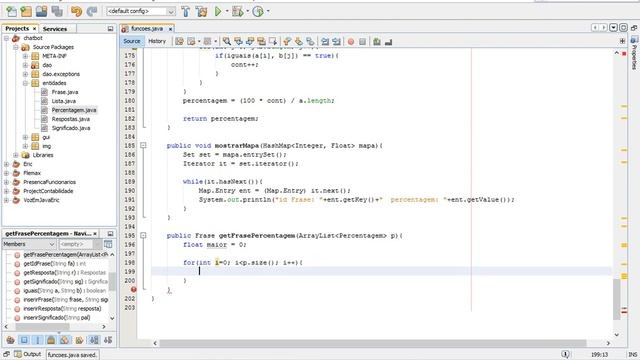Collapse the getFrasePercentagem method fold
640x360 pixels.
143,236
